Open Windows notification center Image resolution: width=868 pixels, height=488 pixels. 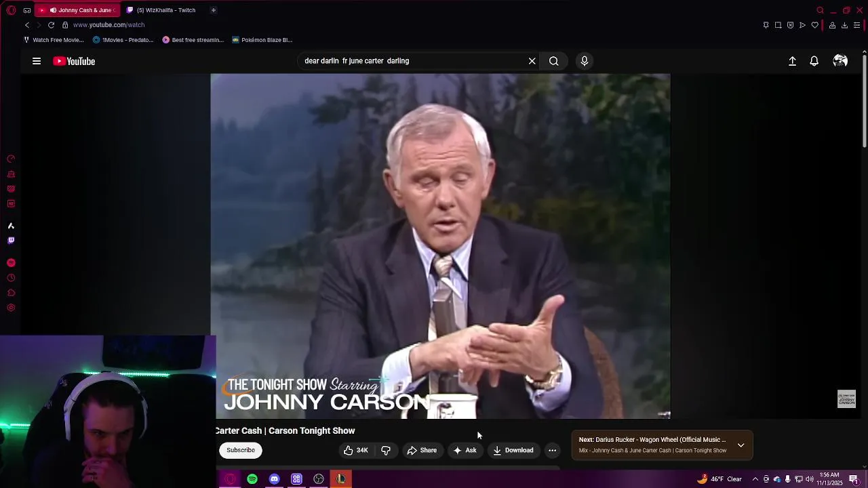pyautogui.click(x=854, y=479)
